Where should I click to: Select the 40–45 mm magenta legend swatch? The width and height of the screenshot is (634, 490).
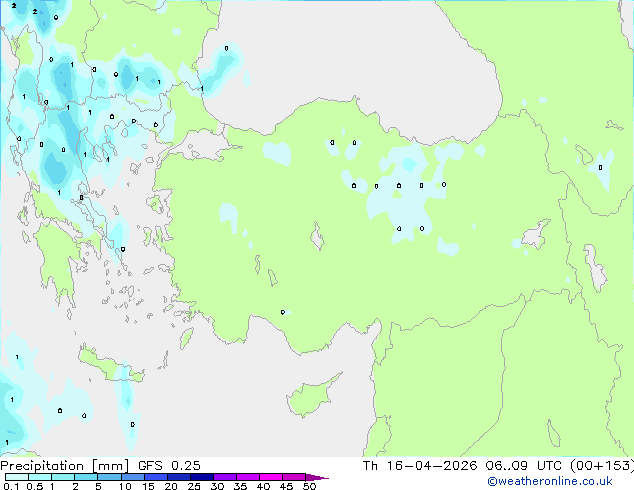pos(271,477)
